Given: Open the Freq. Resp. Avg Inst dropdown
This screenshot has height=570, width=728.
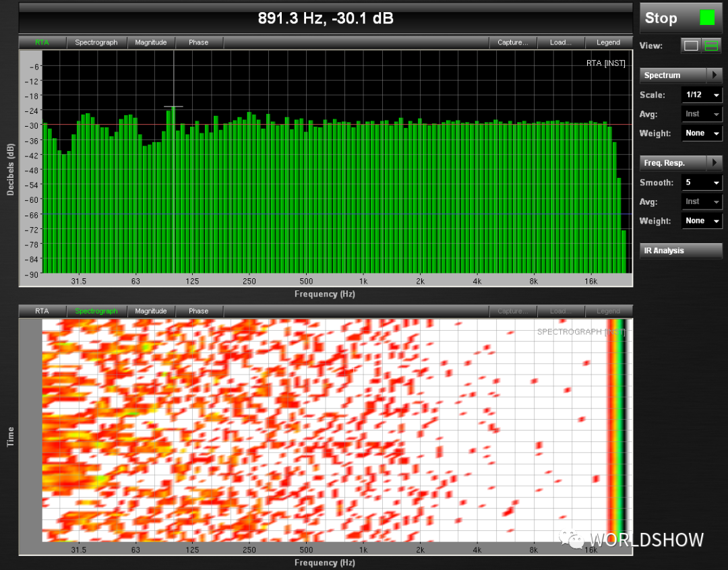Looking at the screenshot, I should pyautogui.click(x=702, y=201).
